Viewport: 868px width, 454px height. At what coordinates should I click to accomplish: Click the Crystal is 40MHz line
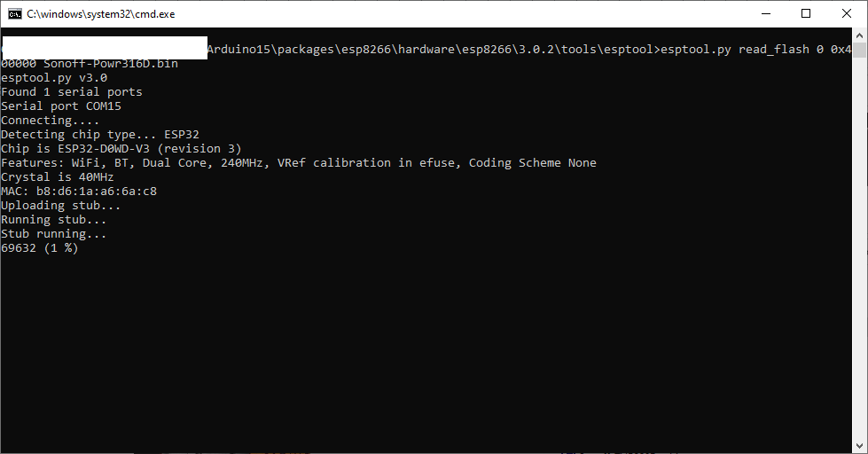pos(58,177)
